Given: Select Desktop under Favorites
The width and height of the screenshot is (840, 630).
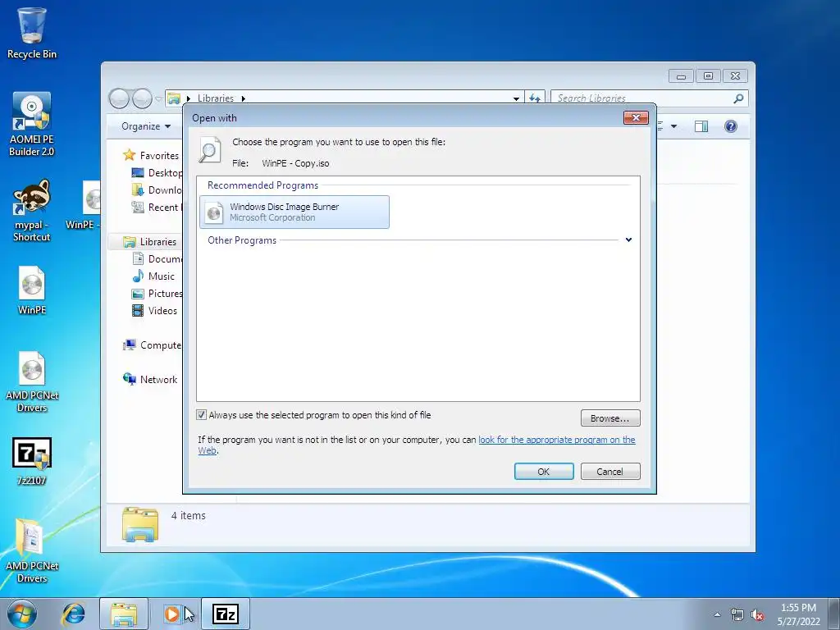Looking at the screenshot, I should coord(157,173).
